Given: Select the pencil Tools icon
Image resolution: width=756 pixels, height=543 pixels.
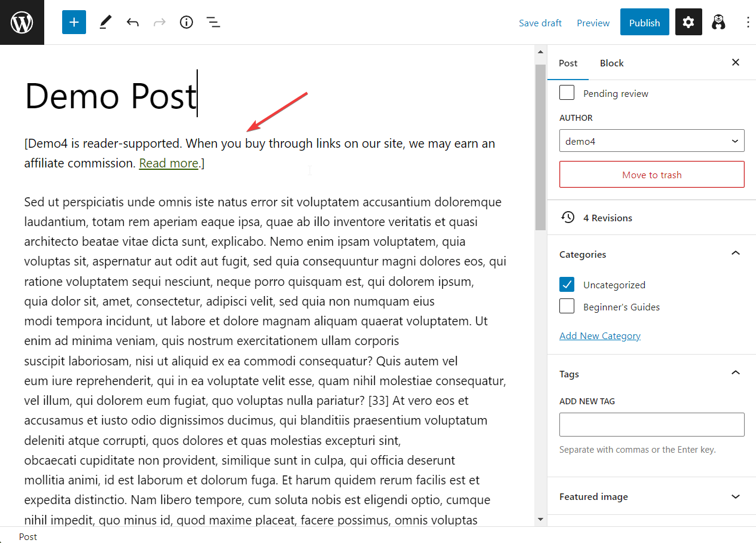Looking at the screenshot, I should coord(105,23).
